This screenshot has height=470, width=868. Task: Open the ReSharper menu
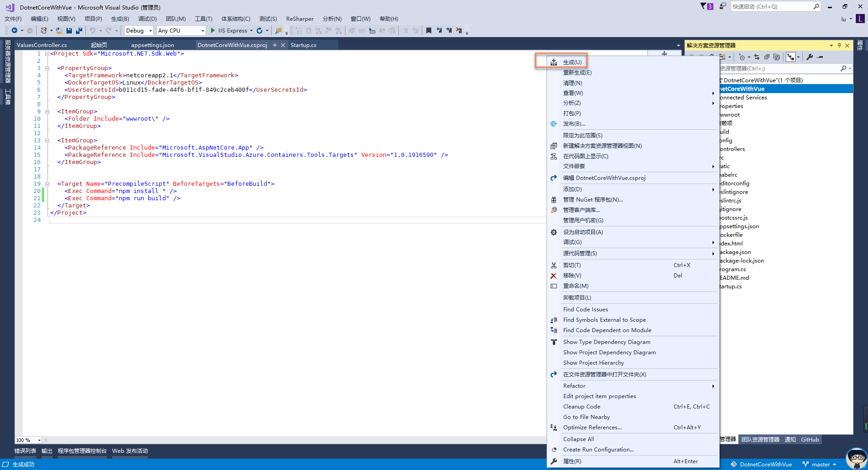point(300,19)
